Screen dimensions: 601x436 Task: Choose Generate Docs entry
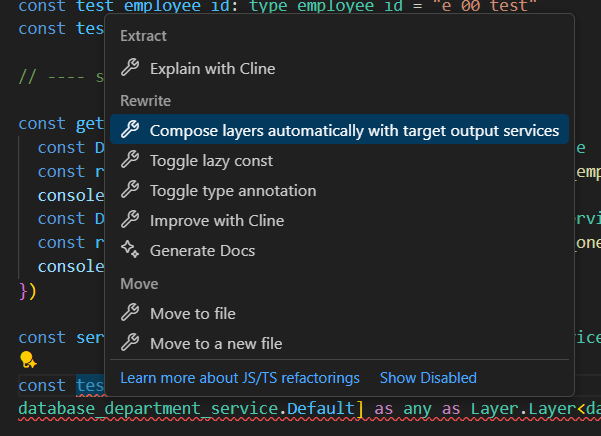click(339, 250)
